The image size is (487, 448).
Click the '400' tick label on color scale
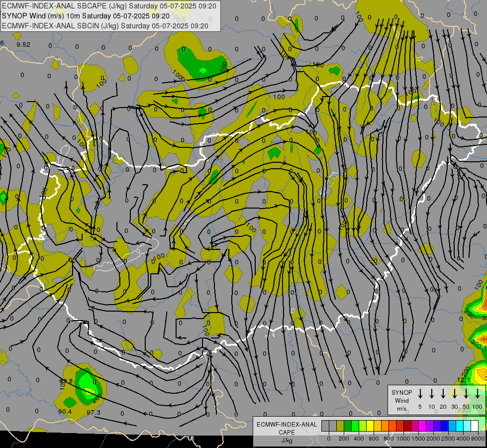click(x=359, y=439)
